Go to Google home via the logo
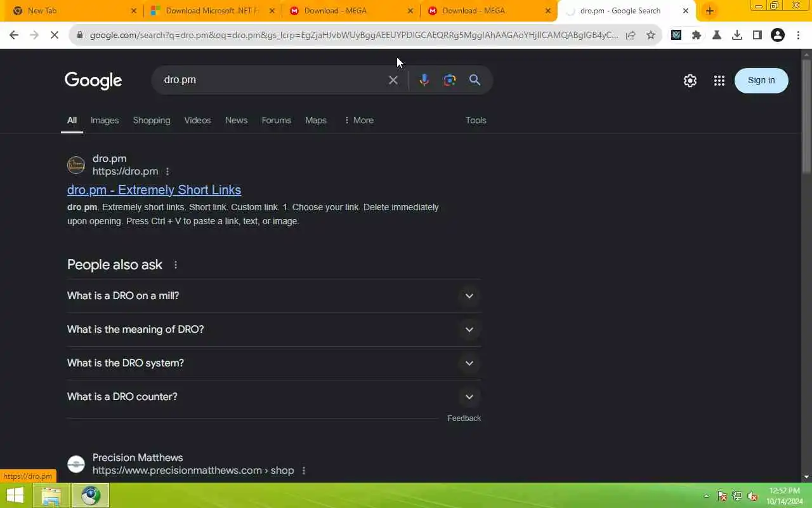The height and width of the screenshot is (508, 812). 93,81
